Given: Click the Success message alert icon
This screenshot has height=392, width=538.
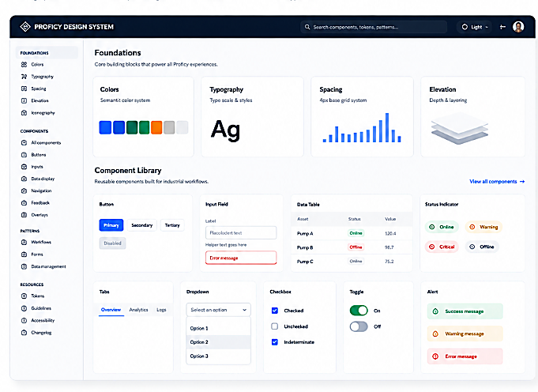Looking at the screenshot, I should click(435, 311).
